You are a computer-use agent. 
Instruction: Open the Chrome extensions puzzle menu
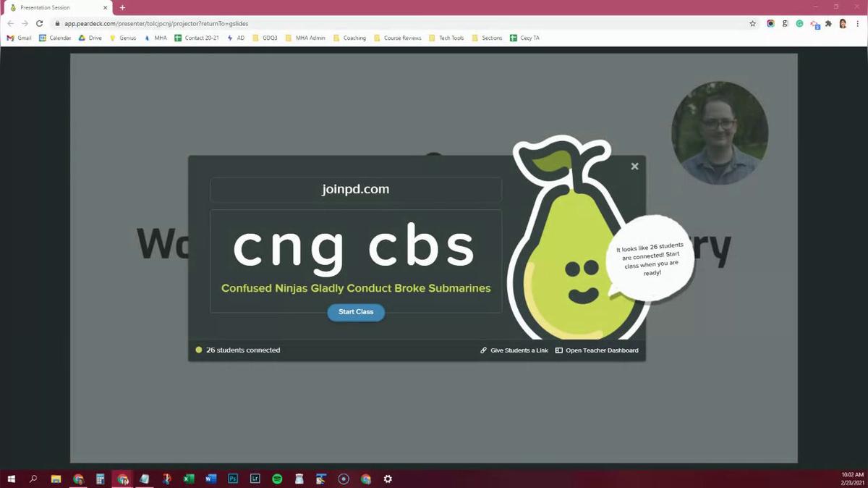pyautogui.click(x=828, y=23)
